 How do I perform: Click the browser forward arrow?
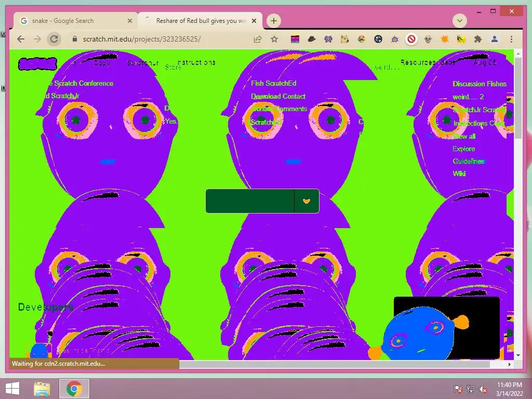[x=37, y=39]
